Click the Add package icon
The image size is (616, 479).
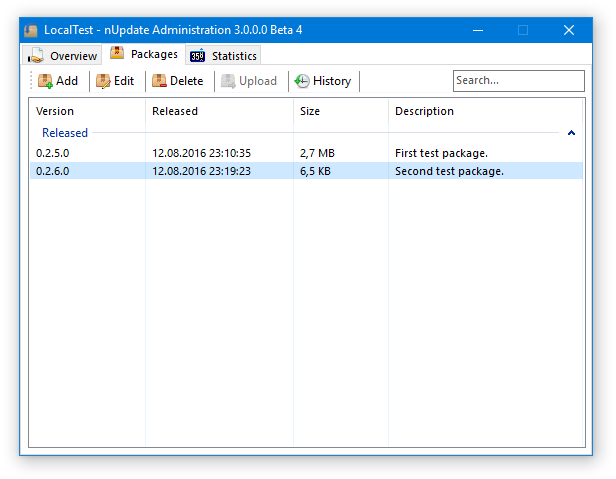pos(45,81)
